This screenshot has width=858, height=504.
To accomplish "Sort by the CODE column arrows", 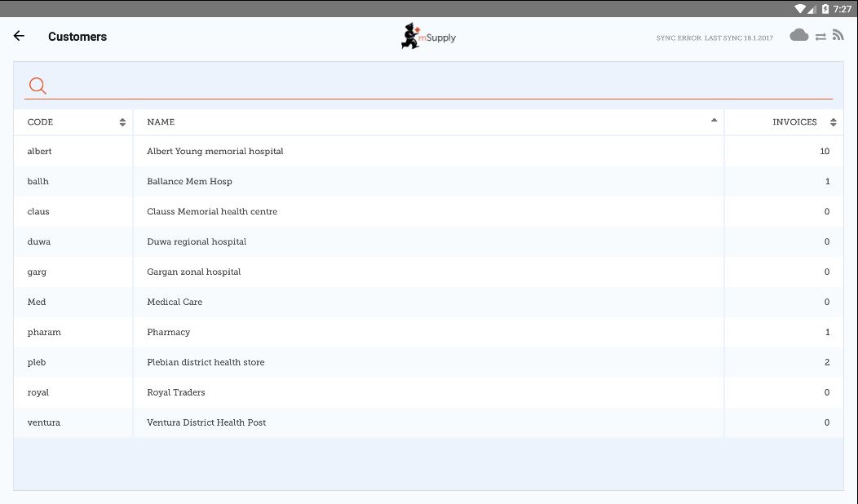I will pos(122,122).
